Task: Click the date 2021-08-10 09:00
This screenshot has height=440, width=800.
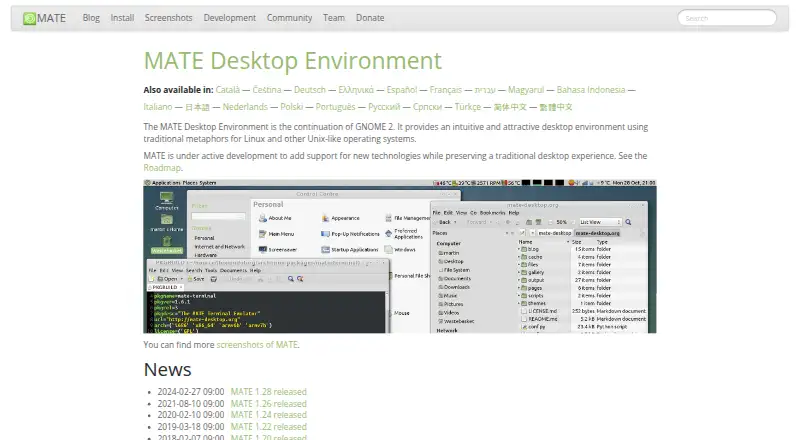Action: (x=190, y=404)
